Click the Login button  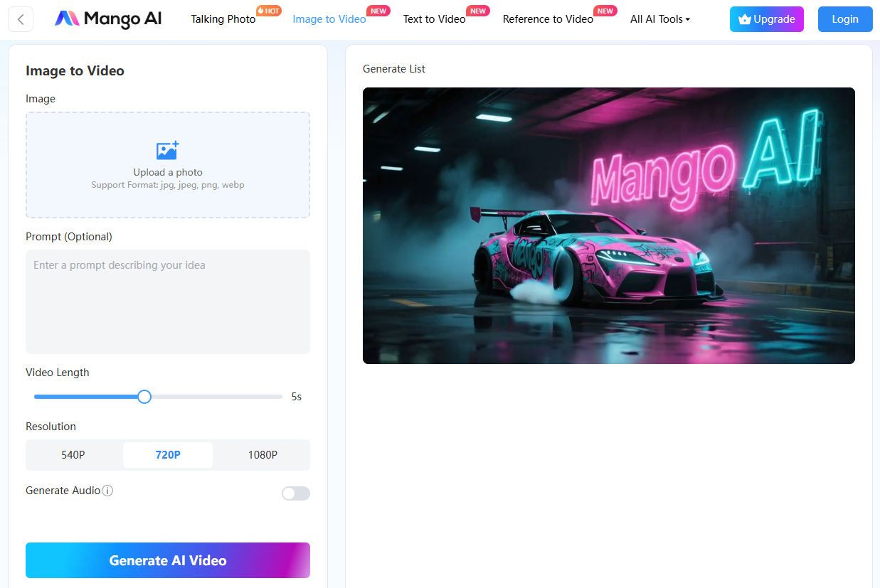[845, 19]
